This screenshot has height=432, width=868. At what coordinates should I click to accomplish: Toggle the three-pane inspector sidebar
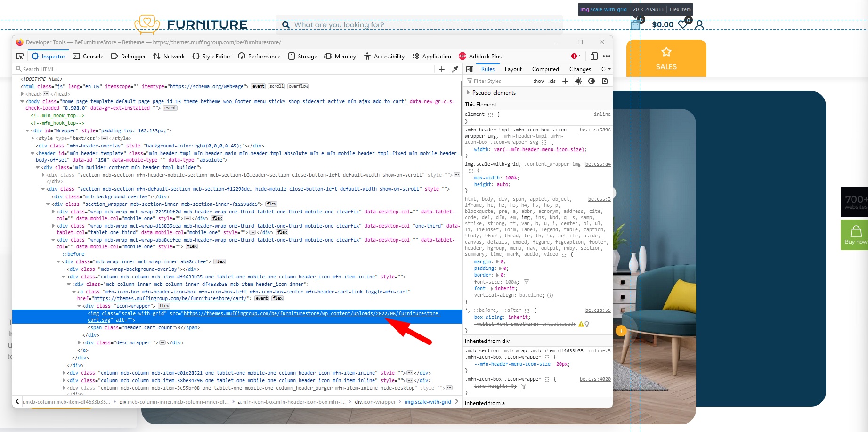[x=470, y=69]
